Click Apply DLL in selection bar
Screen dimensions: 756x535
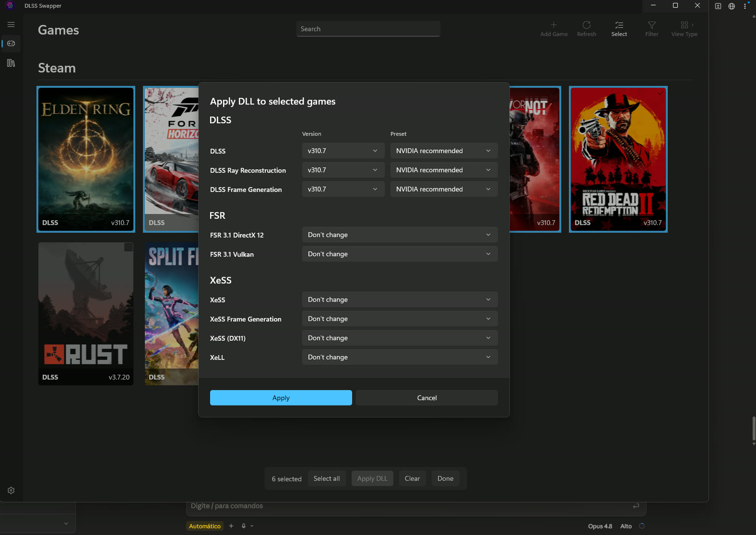pos(372,478)
